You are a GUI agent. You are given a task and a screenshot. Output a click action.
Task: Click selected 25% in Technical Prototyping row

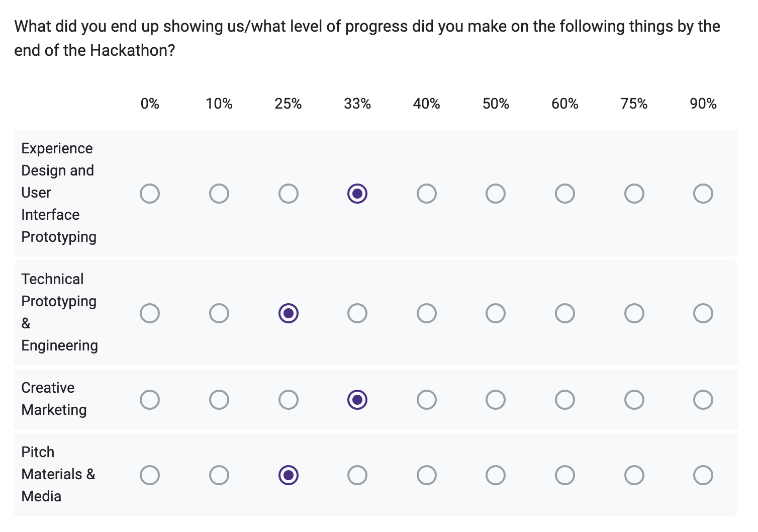click(x=289, y=313)
